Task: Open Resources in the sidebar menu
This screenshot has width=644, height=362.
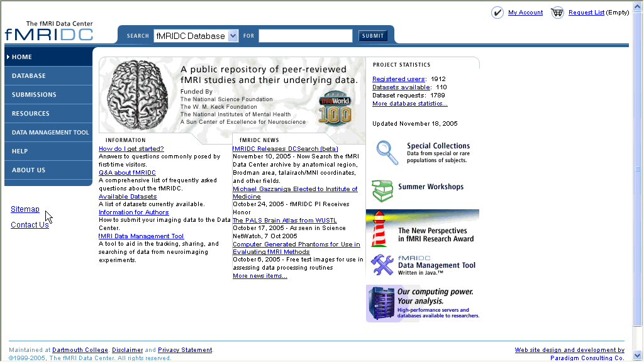Action: pos(30,114)
